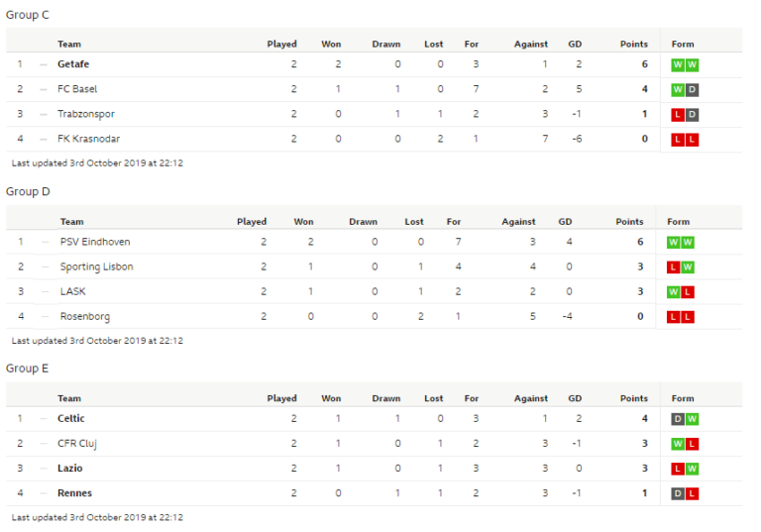Click the position-change dash beside Rosenborg
The height and width of the screenshot is (532, 761).
click(x=44, y=316)
